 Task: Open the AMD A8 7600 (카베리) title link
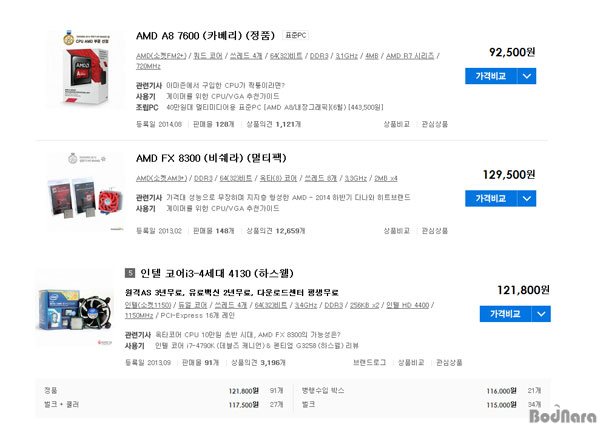205,36
